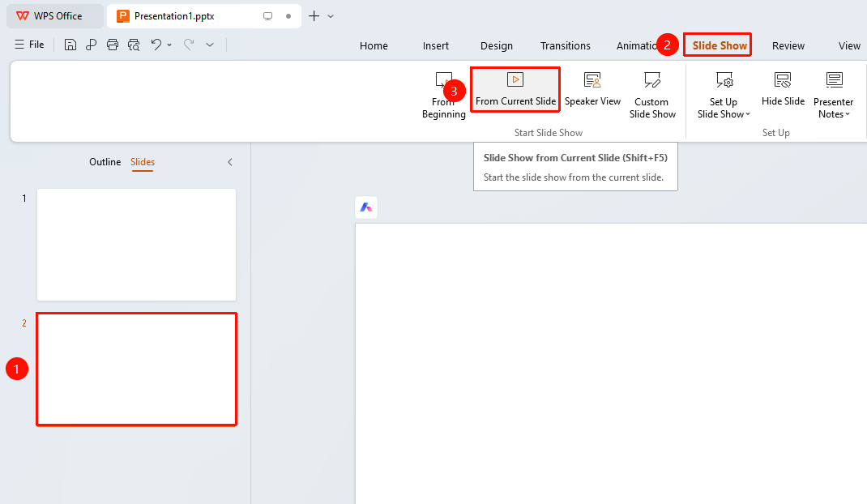Click the redo arrow icon
Viewport: 867px width, 504px height.
(189, 45)
